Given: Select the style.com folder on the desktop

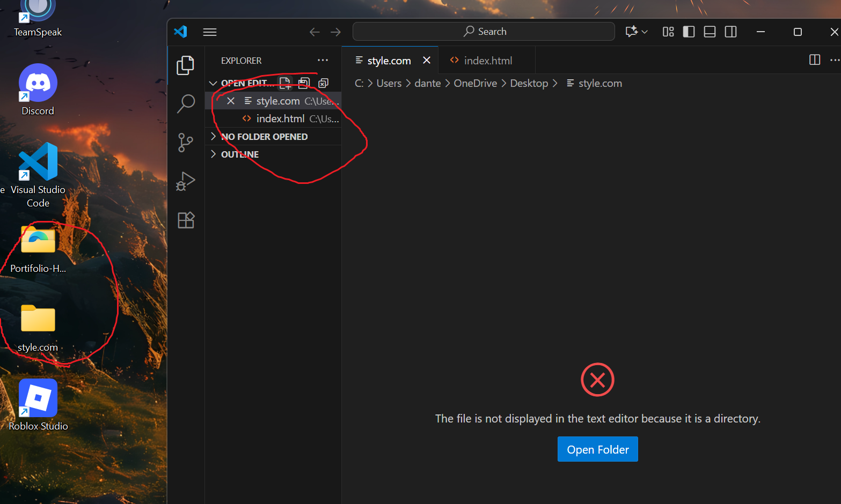Looking at the screenshot, I should tap(38, 328).
